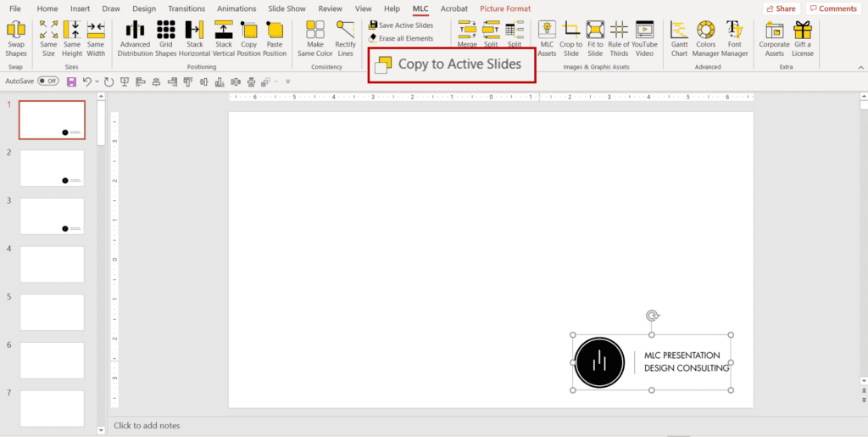The height and width of the screenshot is (437, 868).
Task: Open the Gantt Chart tool
Action: [679, 38]
